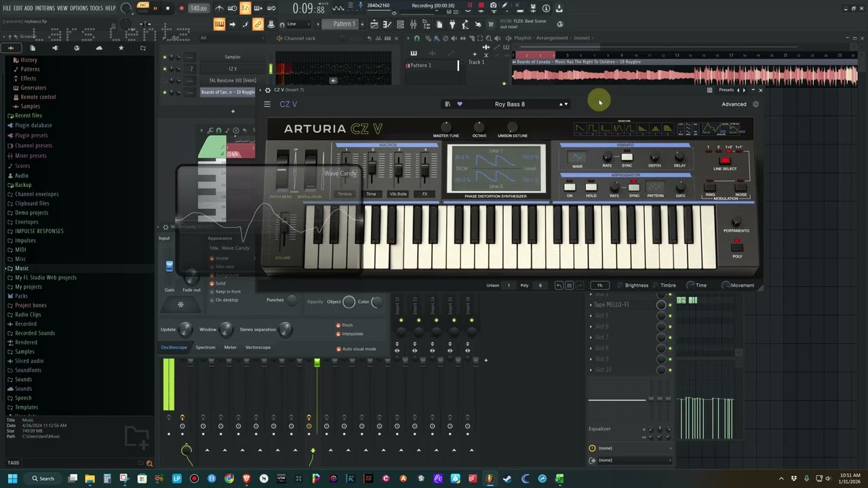Click the camera screenshot icon in recording bar
868x488 pixels.
tap(493, 6)
